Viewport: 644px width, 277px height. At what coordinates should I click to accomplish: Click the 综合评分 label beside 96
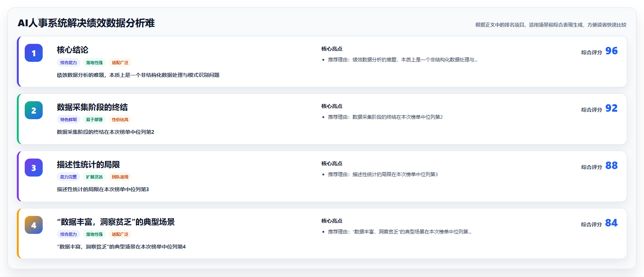point(592,52)
